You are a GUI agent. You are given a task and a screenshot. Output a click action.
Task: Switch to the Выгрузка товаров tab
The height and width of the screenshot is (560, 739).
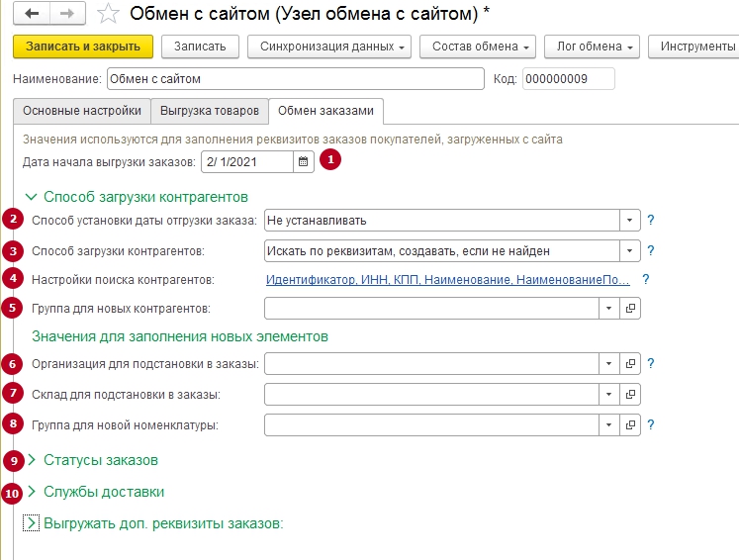click(x=210, y=111)
